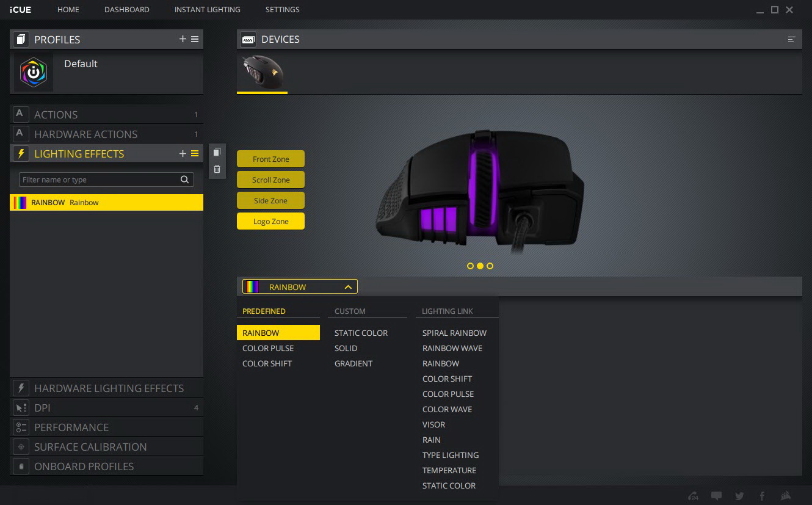Click the DPI section cursor icon

[21, 407]
